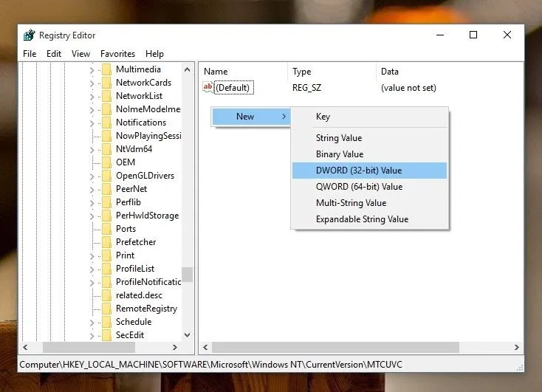Select the (Default) value entry
The image size is (542, 392).
click(x=233, y=87)
